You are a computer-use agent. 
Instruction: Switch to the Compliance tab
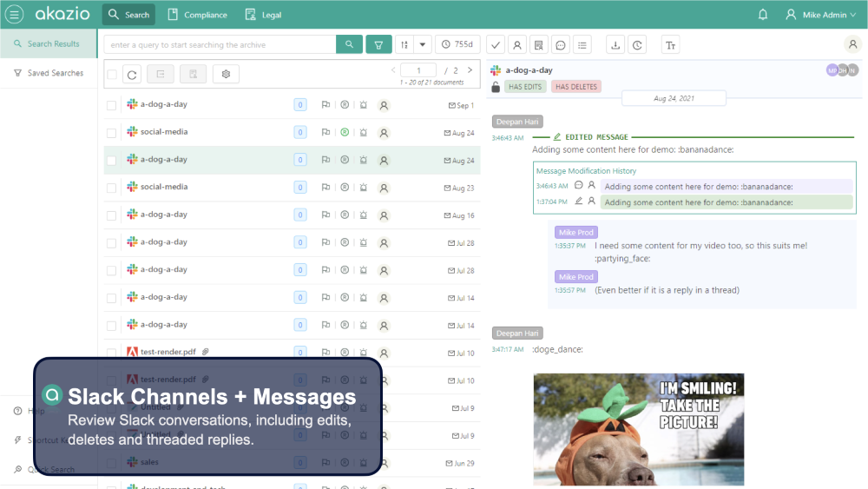pos(198,15)
